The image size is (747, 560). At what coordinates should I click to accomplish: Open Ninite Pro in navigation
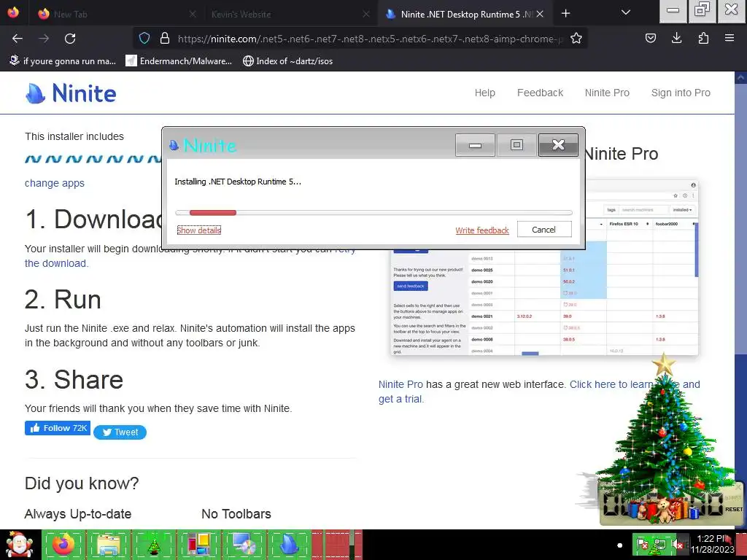point(607,93)
